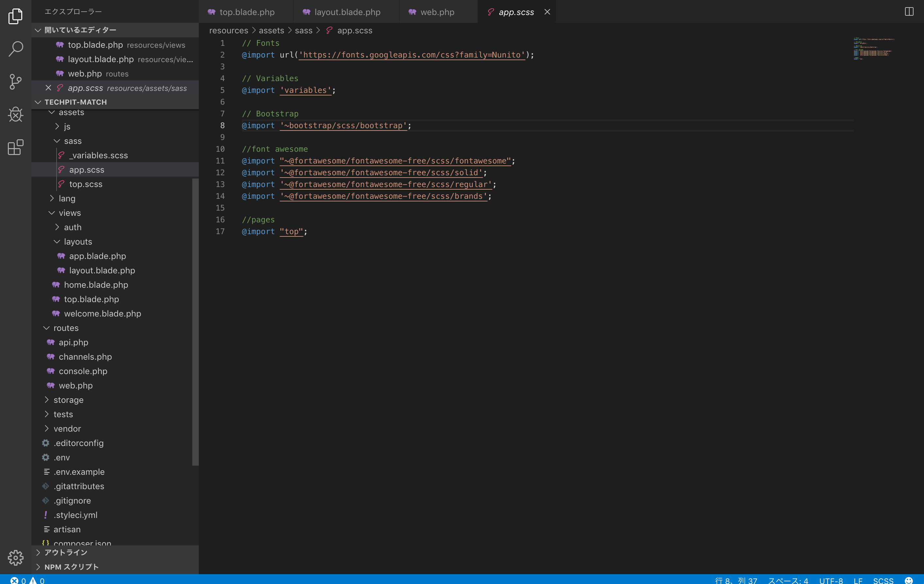Open welcome.blade.php file
Screen dimensions: 924x584
click(115, 314)
